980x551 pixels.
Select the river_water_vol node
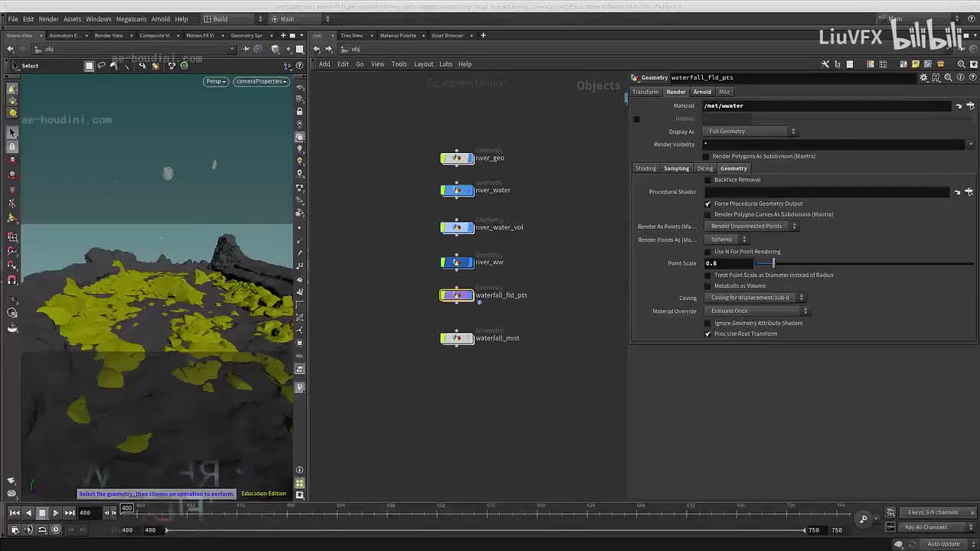(x=457, y=227)
